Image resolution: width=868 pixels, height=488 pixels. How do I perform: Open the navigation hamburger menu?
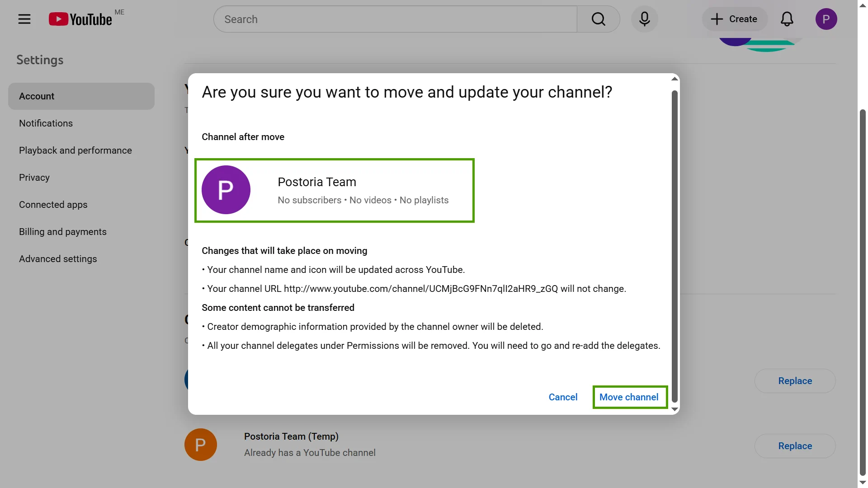[24, 19]
